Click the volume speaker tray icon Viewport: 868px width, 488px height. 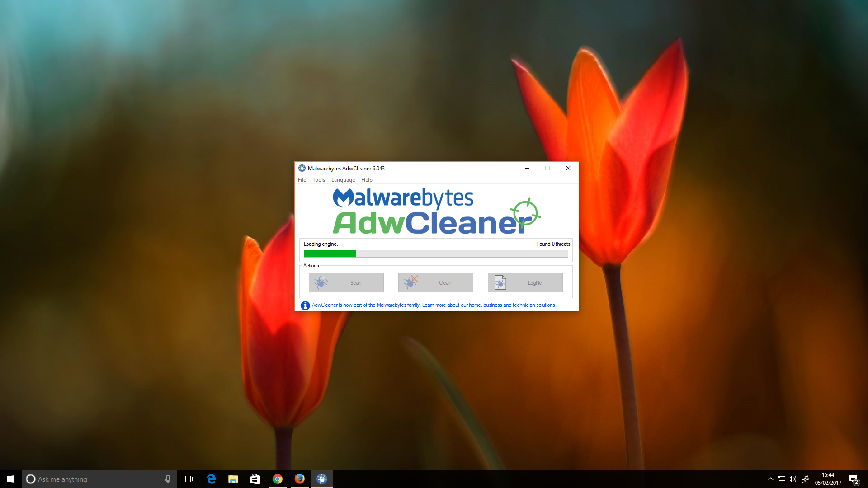(793, 479)
